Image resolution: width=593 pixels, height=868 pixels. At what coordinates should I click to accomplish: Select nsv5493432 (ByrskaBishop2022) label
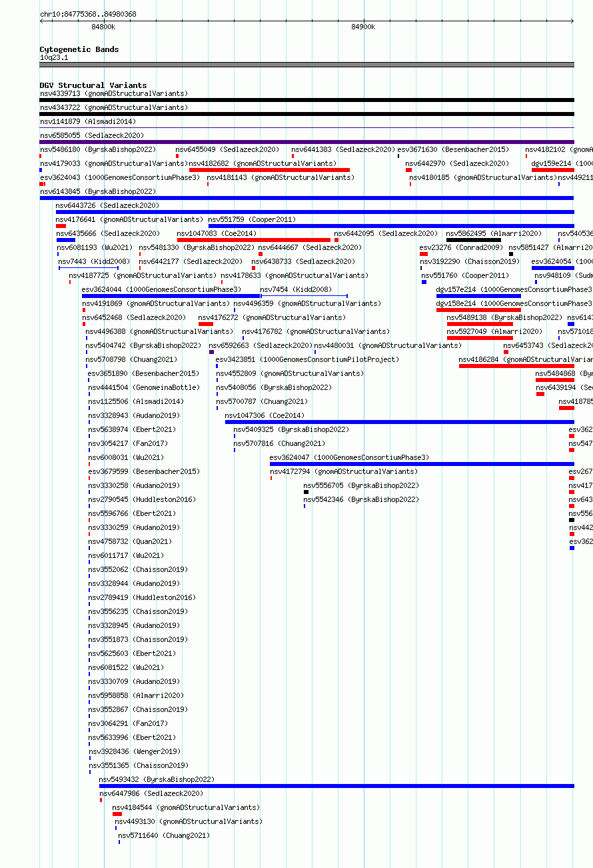[x=157, y=779]
